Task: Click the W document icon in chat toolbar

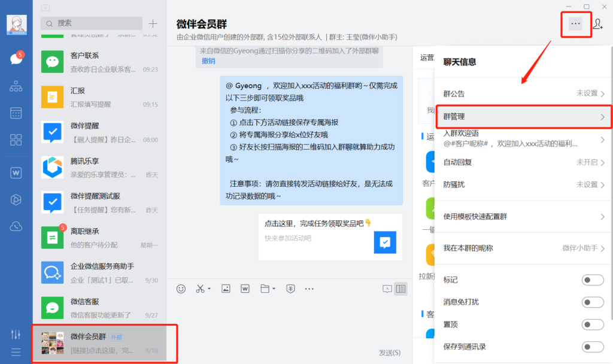Action: pos(245,289)
